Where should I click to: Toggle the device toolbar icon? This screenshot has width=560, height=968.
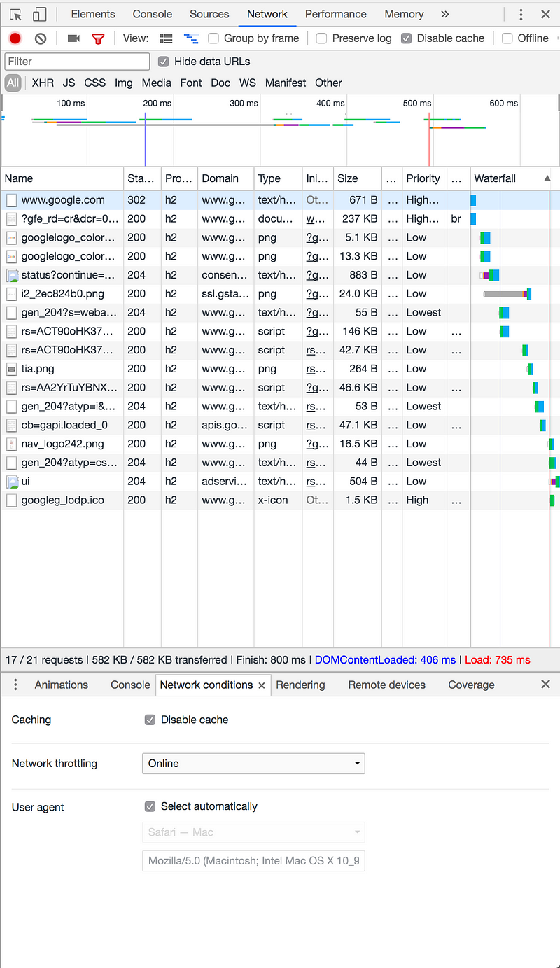tap(40, 14)
